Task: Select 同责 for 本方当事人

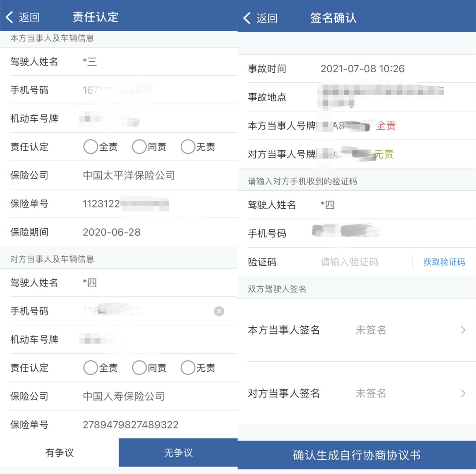Action: click(x=139, y=147)
